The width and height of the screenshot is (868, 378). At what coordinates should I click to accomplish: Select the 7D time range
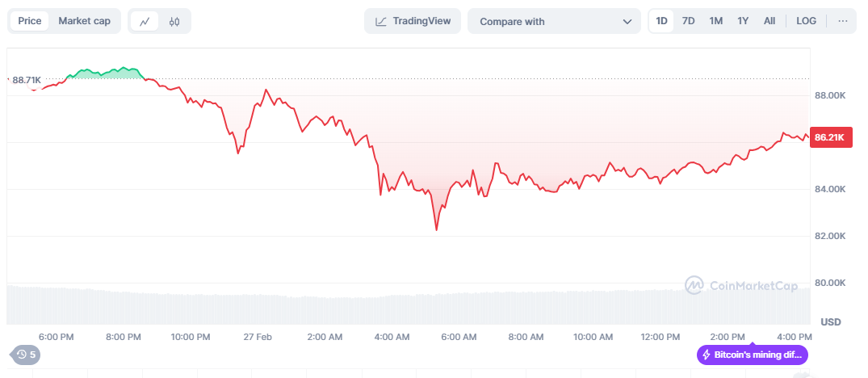pyautogui.click(x=689, y=21)
